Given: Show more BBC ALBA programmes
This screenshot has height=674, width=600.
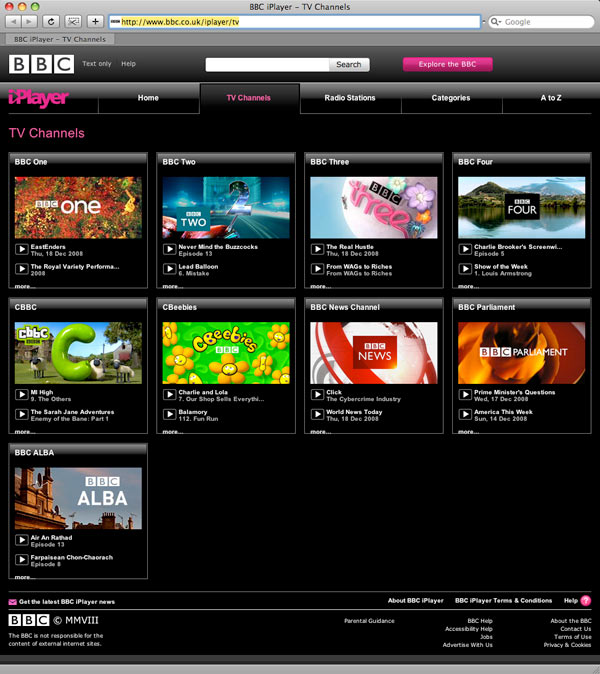Looking at the screenshot, I should 24,577.
